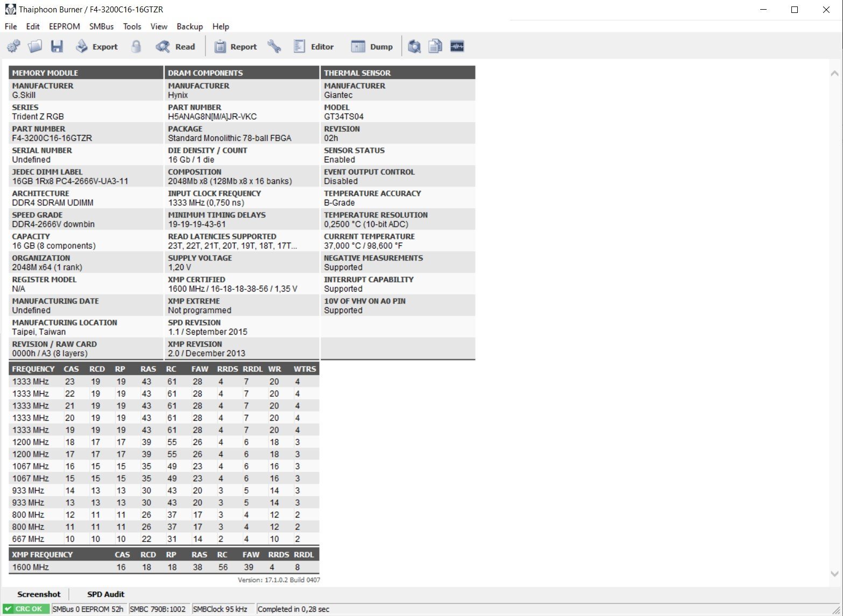
Task: Click the Thaiphoon Burner title bar icon
Action: click(10, 9)
